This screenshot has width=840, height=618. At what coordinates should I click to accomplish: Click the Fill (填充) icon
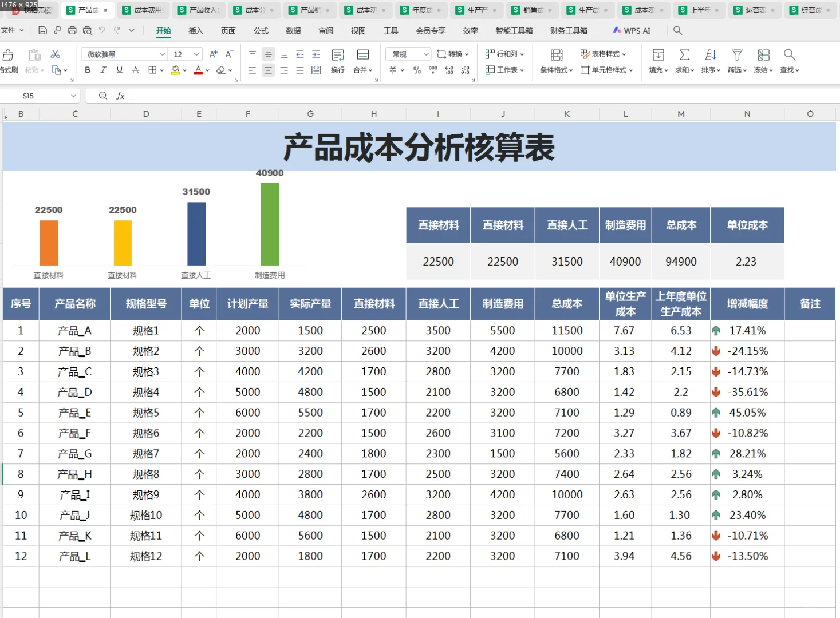pyautogui.click(x=658, y=55)
